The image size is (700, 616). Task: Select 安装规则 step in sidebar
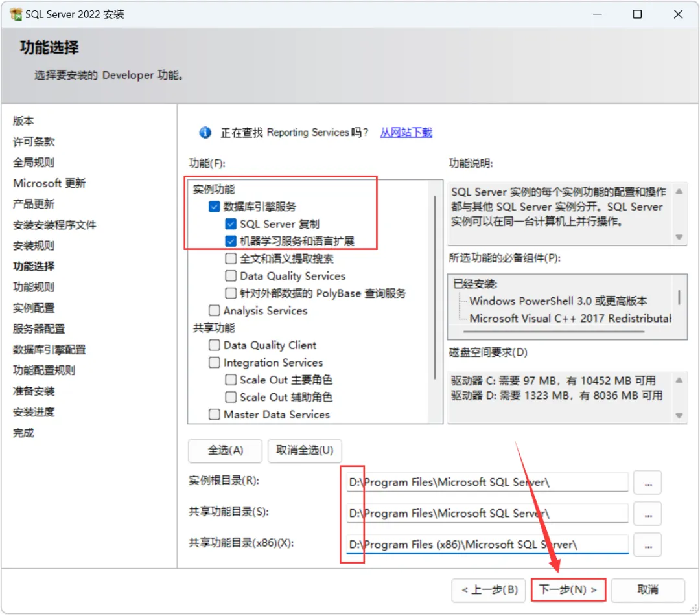[34, 245]
